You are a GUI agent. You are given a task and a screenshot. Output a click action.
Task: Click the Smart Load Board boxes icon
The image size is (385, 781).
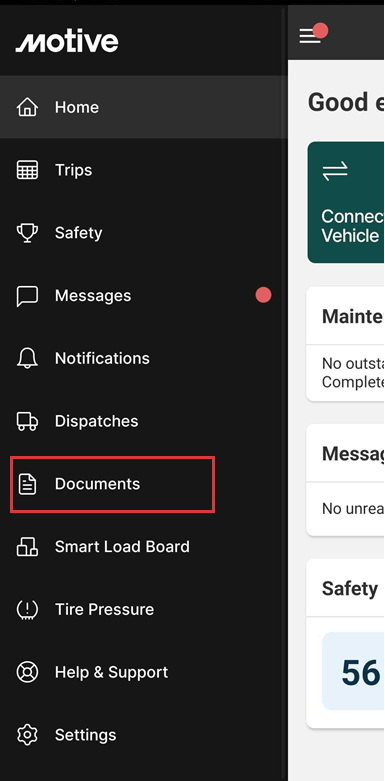(x=27, y=546)
